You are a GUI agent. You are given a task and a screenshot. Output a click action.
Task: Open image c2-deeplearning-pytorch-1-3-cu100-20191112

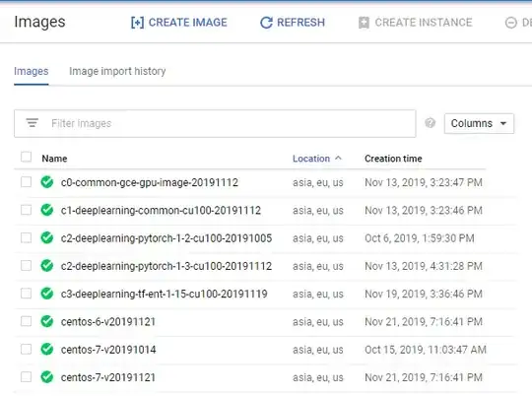coord(166,266)
